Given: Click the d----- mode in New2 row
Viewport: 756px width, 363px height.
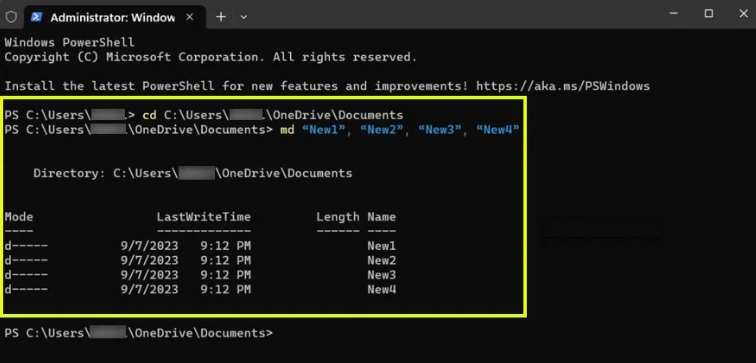Looking at the screenshot, I should 26,260.
